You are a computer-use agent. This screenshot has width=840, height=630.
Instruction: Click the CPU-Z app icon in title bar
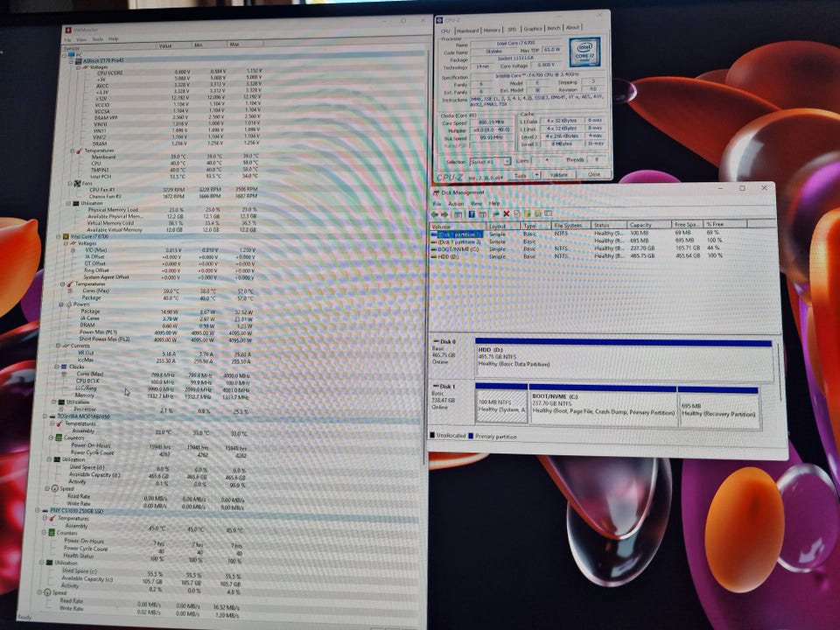[x=439, y=20]
